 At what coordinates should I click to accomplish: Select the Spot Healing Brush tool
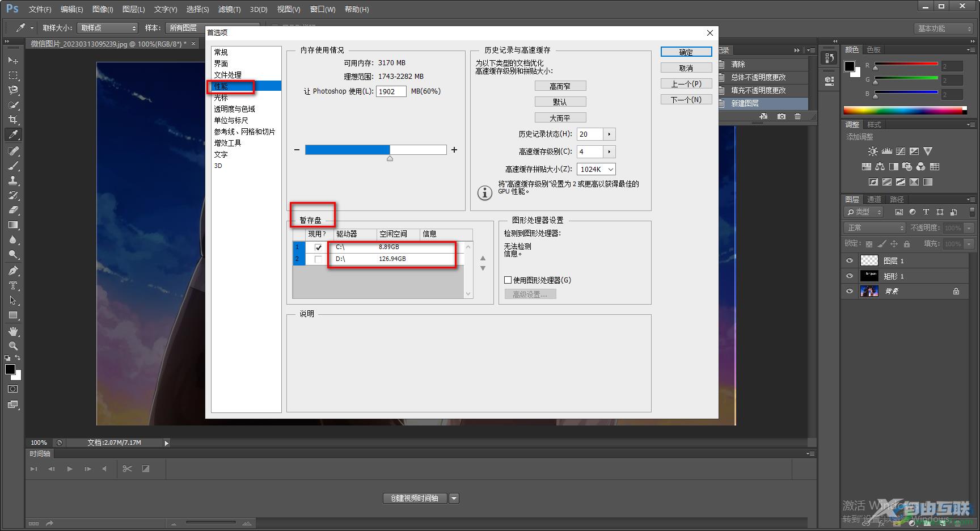(x=12, y=151)
